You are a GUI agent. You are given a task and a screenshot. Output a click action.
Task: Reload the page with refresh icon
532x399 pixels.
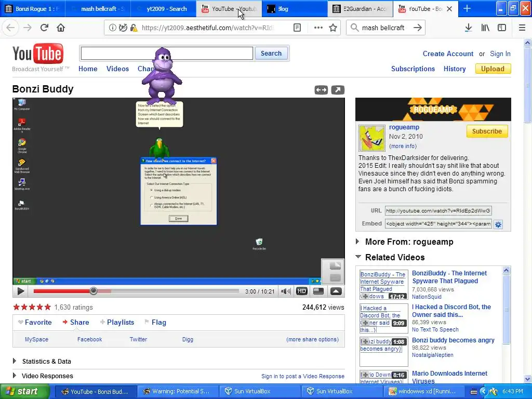tap(44, 28)
